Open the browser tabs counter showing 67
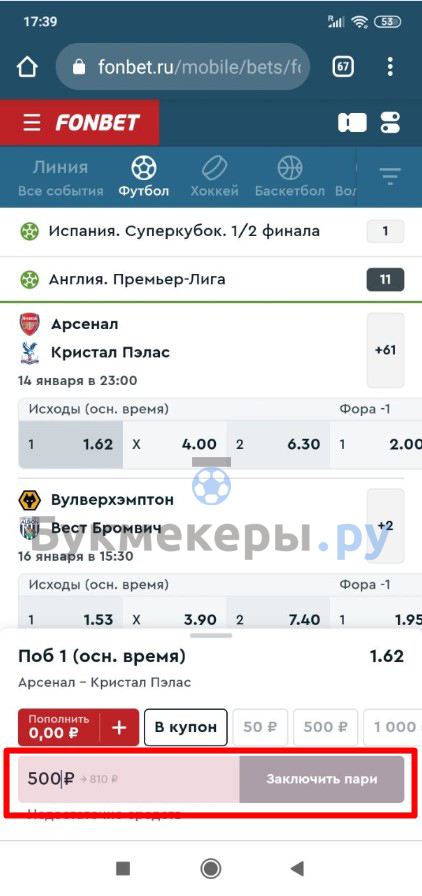The width and height of the screenshot is (422, 896). 343,67
